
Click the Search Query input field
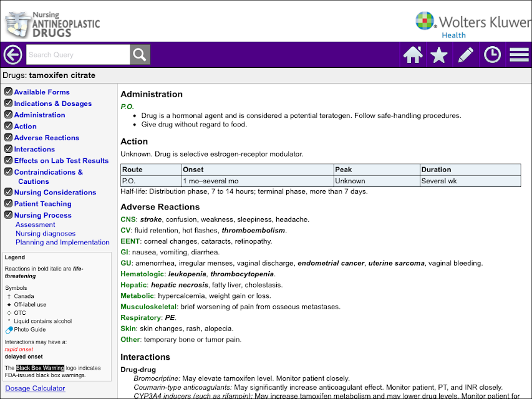pos(78,55)
